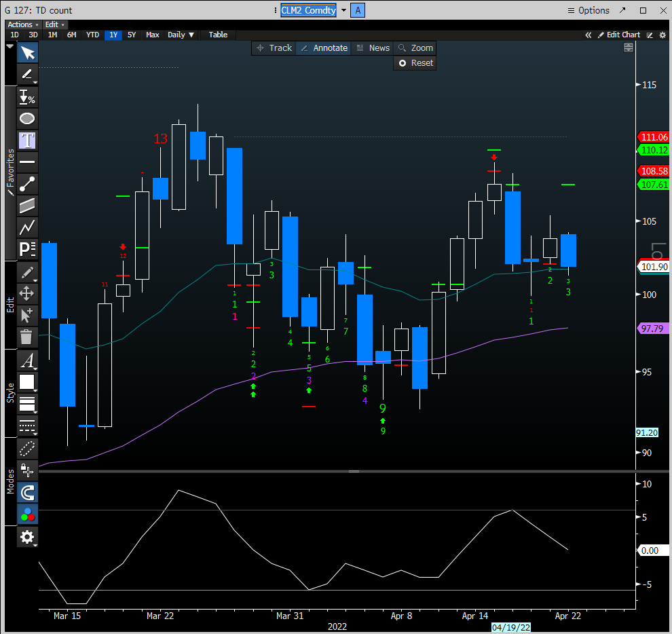This screenshot has height=634, width=672.
Task: Open the Options menu
Action: [589, 10]
